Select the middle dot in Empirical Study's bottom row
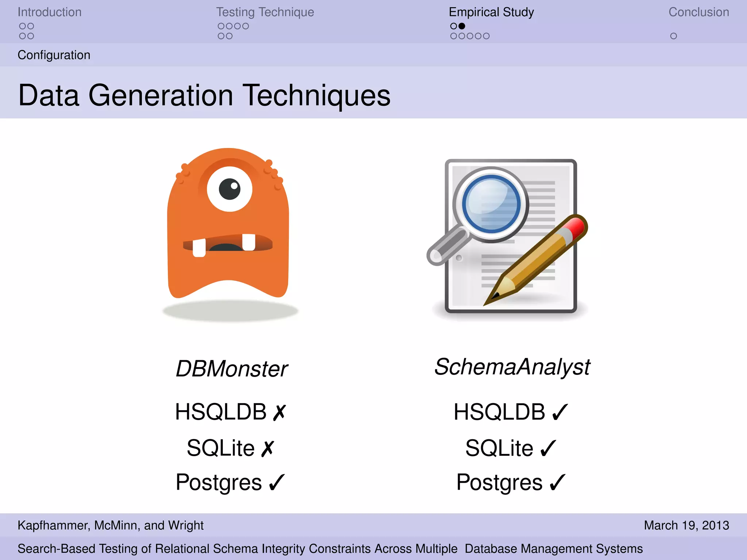Screen dimensions: 747x560 [470, 36]
